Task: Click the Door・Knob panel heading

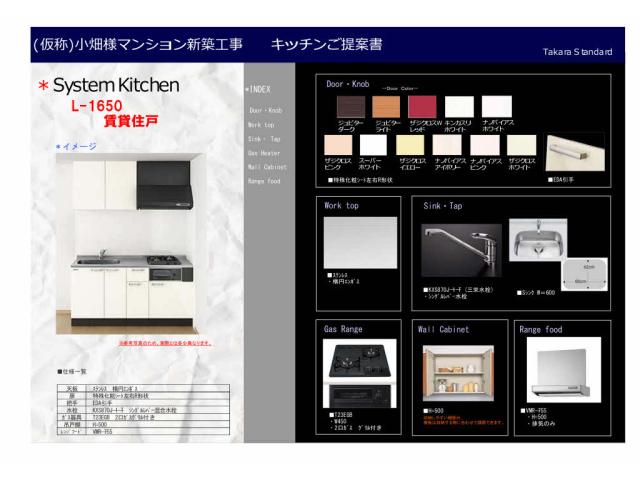Action: click(x=348, y=84)
